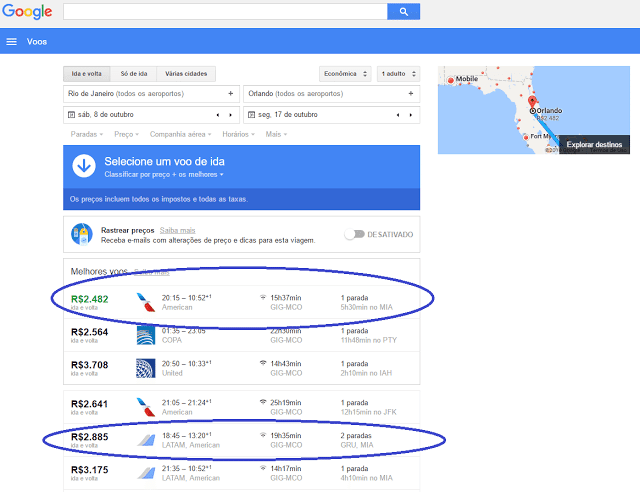Click Explorar destinos on the map
The image size is (640, 492).
coord(594,145)
